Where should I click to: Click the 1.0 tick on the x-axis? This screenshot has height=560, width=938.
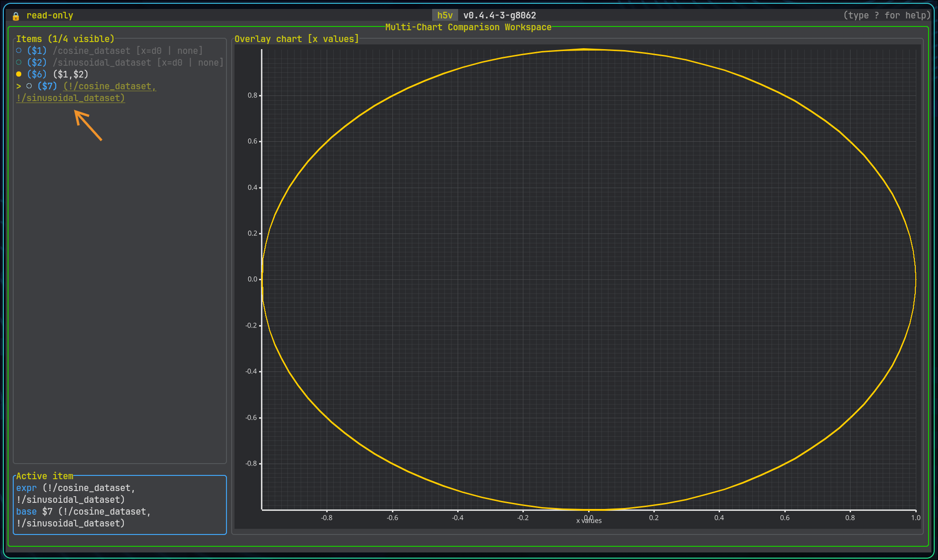[916, 518]
